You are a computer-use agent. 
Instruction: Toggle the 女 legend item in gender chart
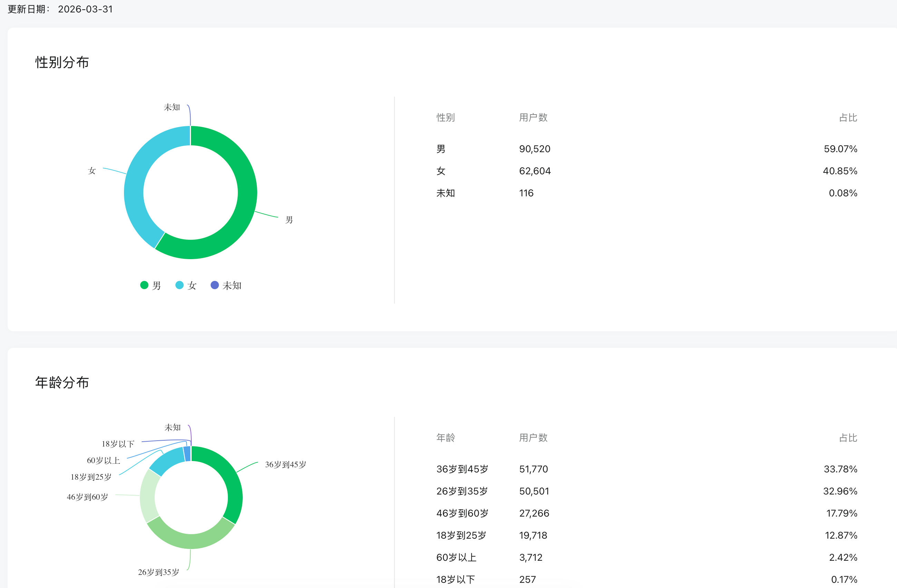pos(192,285)
